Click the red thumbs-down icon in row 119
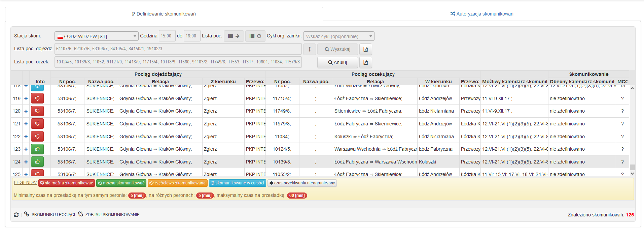 37,98
